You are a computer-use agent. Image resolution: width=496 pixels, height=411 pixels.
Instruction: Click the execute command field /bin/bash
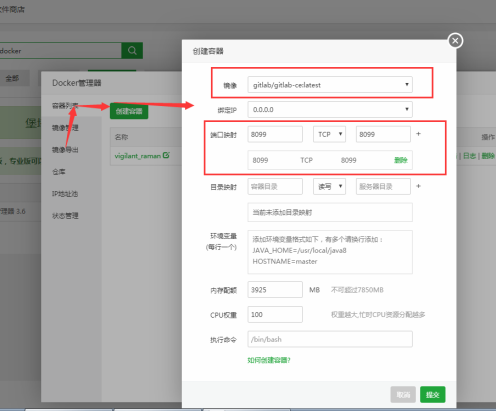[330, 339]
